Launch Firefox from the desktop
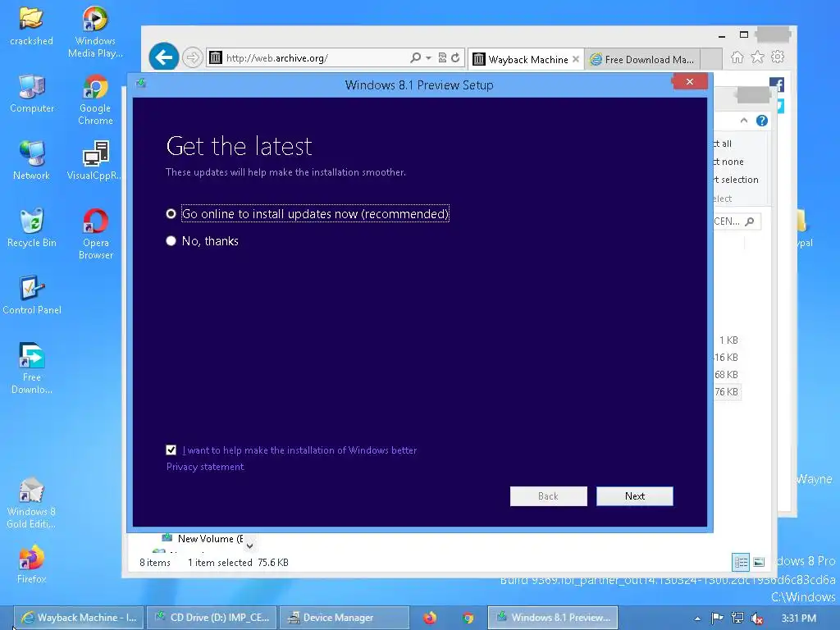Image resolution: width=840 pixels, height=630 pixels. tap(31, 563)
